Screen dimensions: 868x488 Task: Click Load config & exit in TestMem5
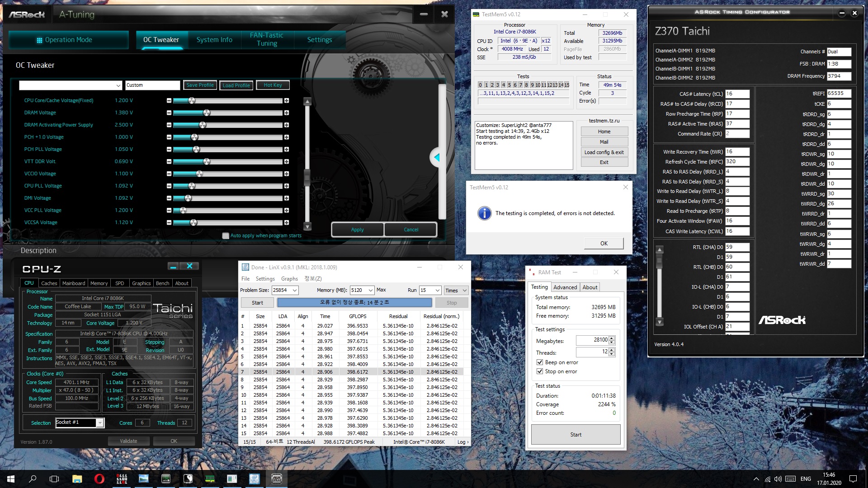pyautogui.click(x=604, y=152)
